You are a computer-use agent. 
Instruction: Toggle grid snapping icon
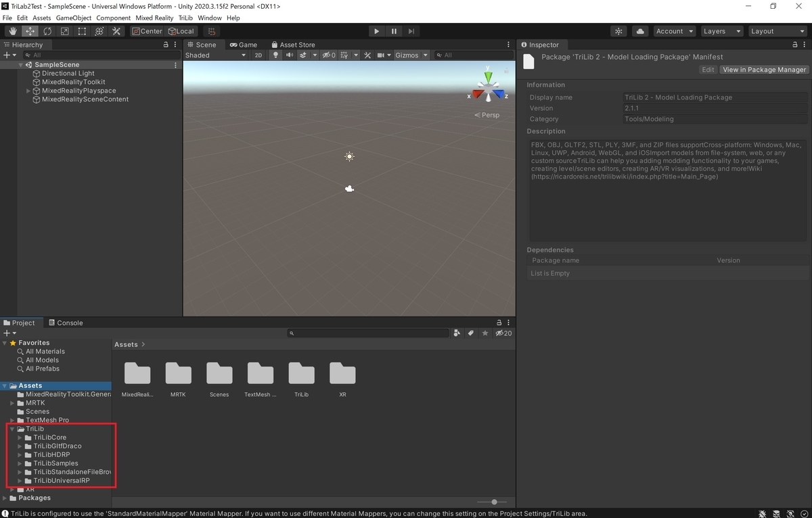[211, 31]
